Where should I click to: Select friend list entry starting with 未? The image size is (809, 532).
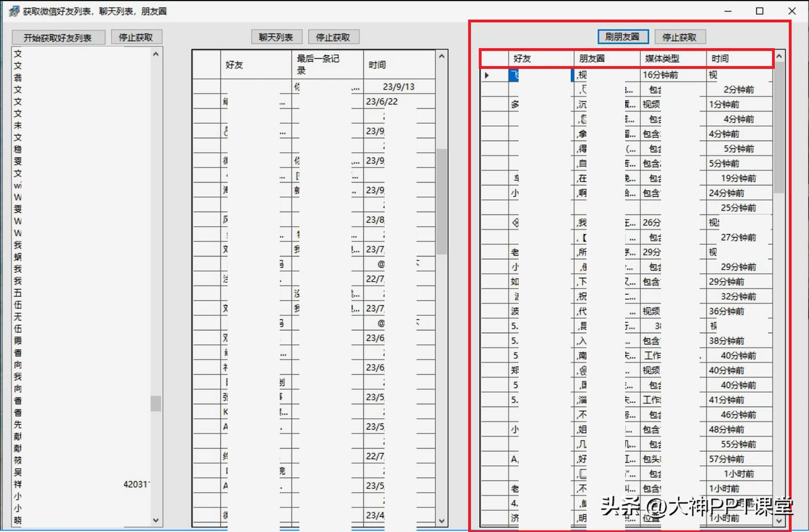tap(81, 125)
